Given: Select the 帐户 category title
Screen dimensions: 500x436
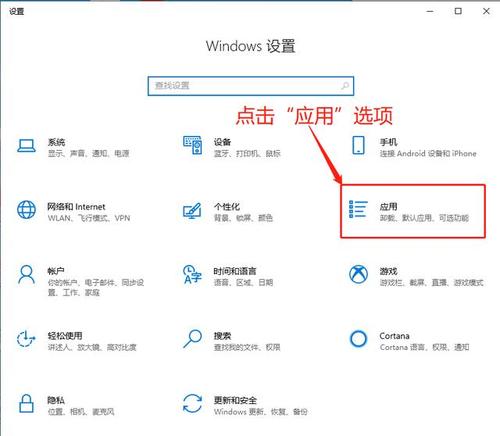Looking at the screenshot, I should pyautogui.click(x=56, y=271).
